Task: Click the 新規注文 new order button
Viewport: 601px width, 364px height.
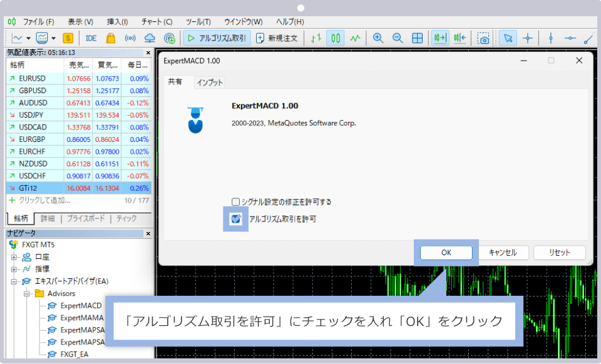Action: pyautogui.click(x=277, y=38)
